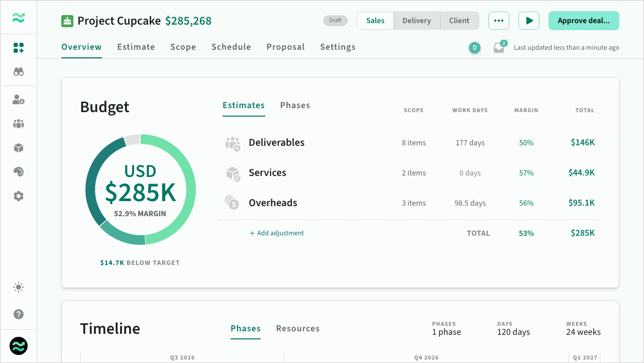Open the question mark help icon
This screenshot has height=363, width=644.
[19, 314]
